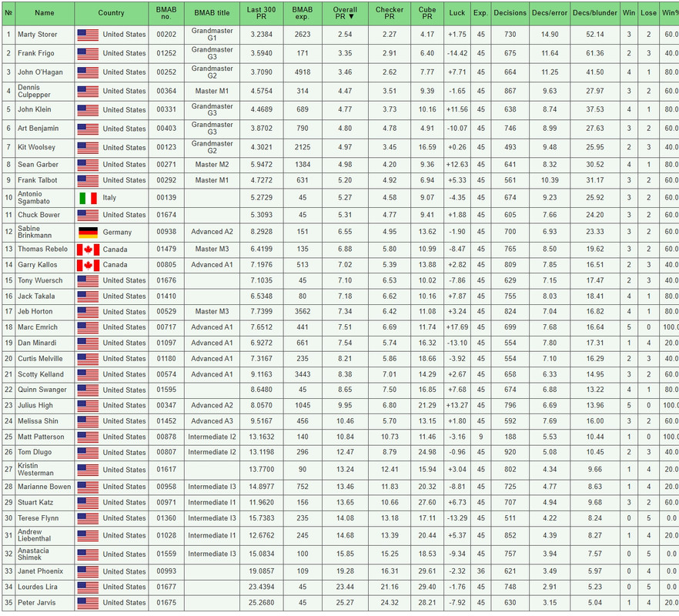Click Cube PR value 29.61
This screenshot has height=616, width=679.
click(x=427, y=571)
